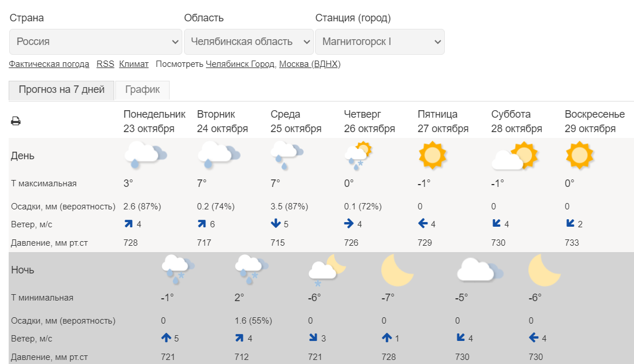Click Sunday's daytime sun icon

pyautogui.click(x=579, y=155)
